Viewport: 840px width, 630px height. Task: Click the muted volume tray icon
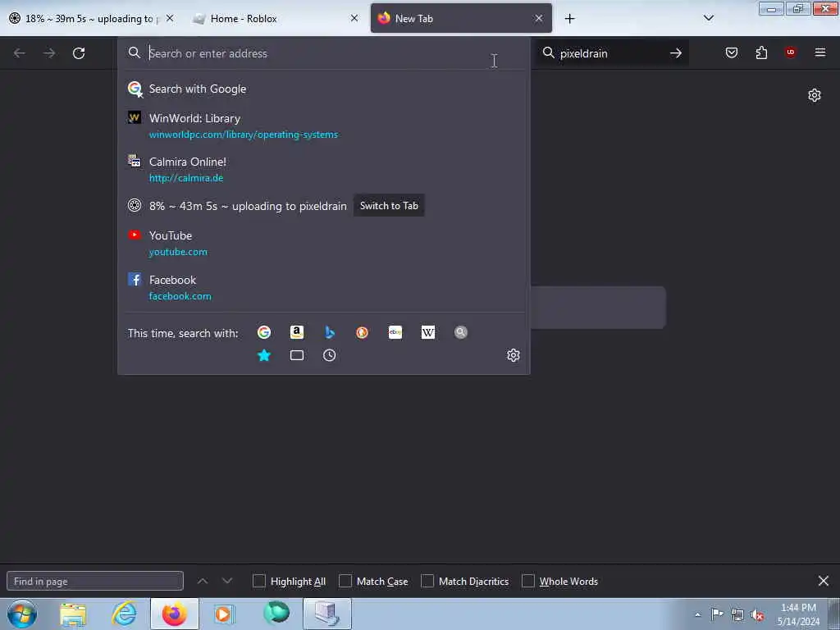click(x=757, y=615)
